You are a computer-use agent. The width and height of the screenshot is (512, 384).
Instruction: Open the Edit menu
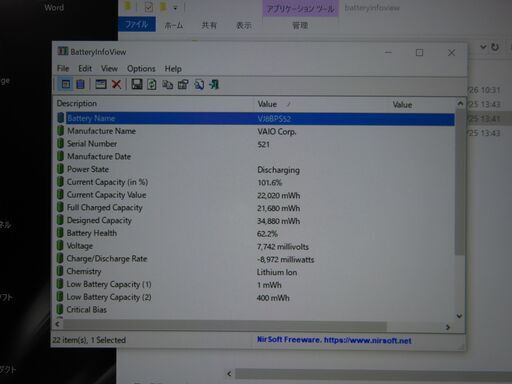[85, 68]
